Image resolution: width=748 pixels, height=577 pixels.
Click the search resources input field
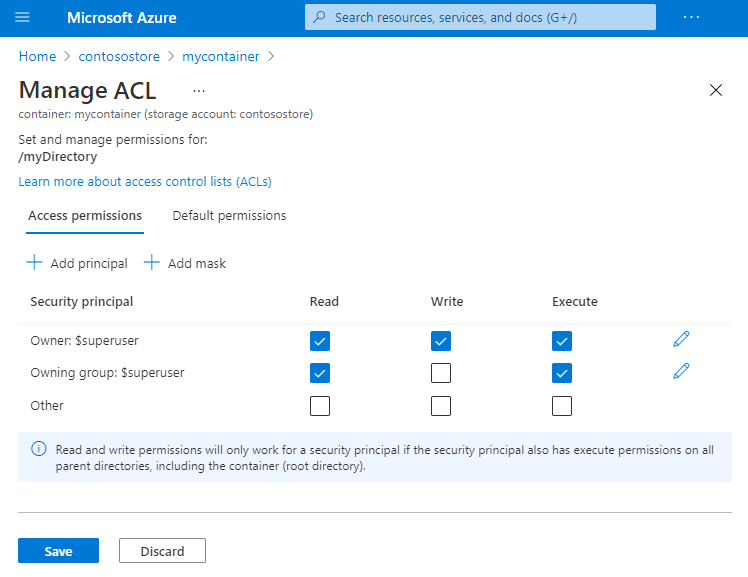tap(480, 17)
